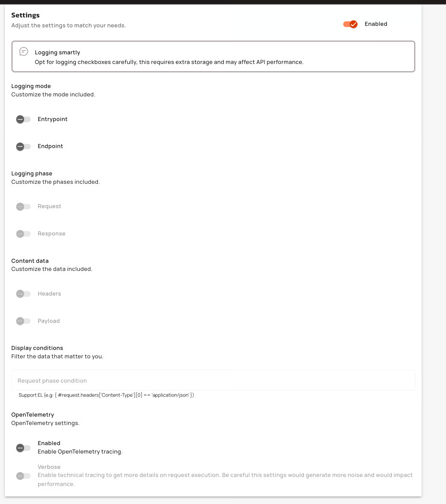Viewport: 446px width, 504px height.
Task: Click the Entrypoint label text
Action: (53, 119)
